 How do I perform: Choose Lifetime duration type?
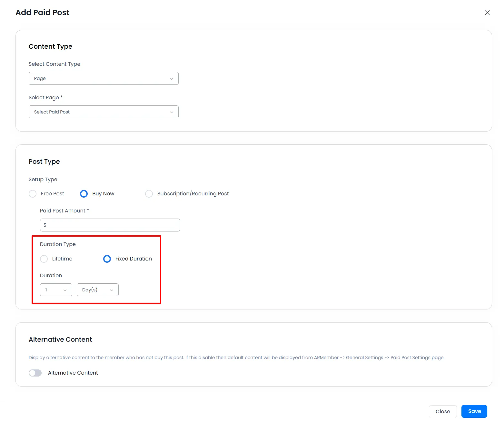[x=44, y=259]
